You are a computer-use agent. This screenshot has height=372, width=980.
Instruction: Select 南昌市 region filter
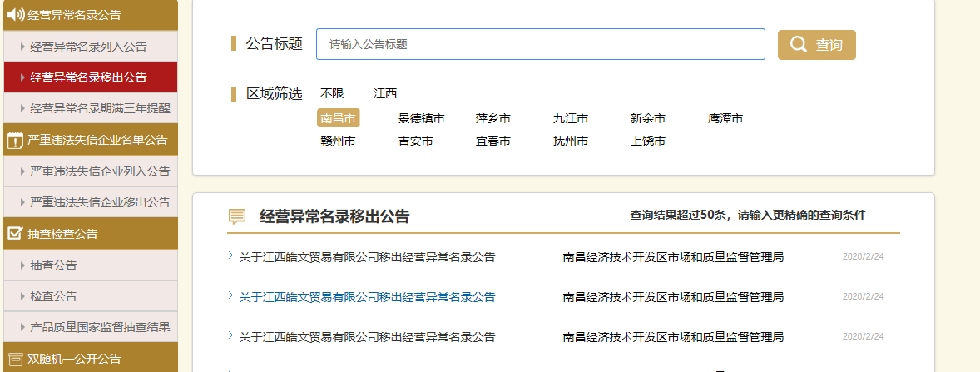point(338,118)
